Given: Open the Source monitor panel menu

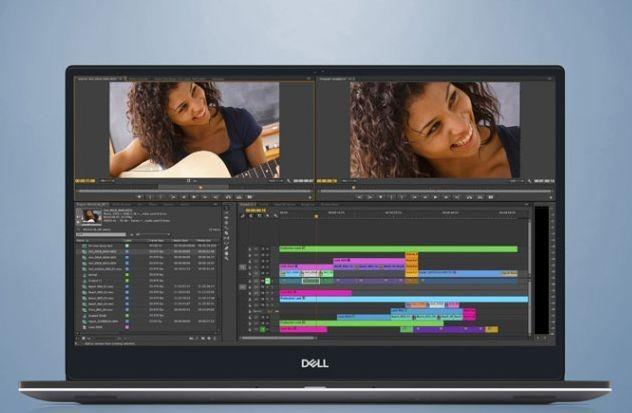Looking at the screenshot, I should (x=309, y=79).
